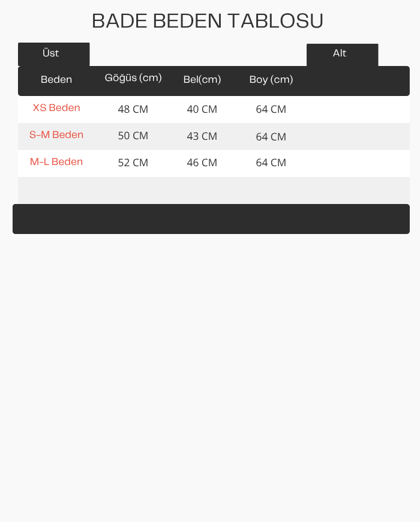
Task: Click the S-M row 64 CM length
Action: coord(271,137)
